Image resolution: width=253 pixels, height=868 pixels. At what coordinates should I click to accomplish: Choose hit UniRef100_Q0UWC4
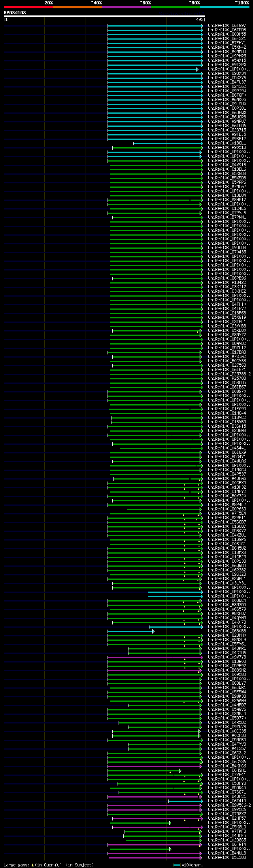(227, 601)
